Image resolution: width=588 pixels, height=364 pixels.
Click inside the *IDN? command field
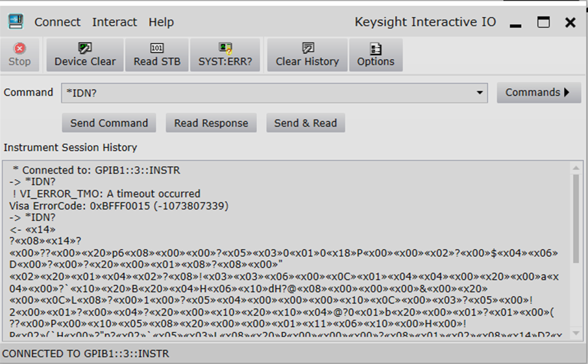pos(266,93)
